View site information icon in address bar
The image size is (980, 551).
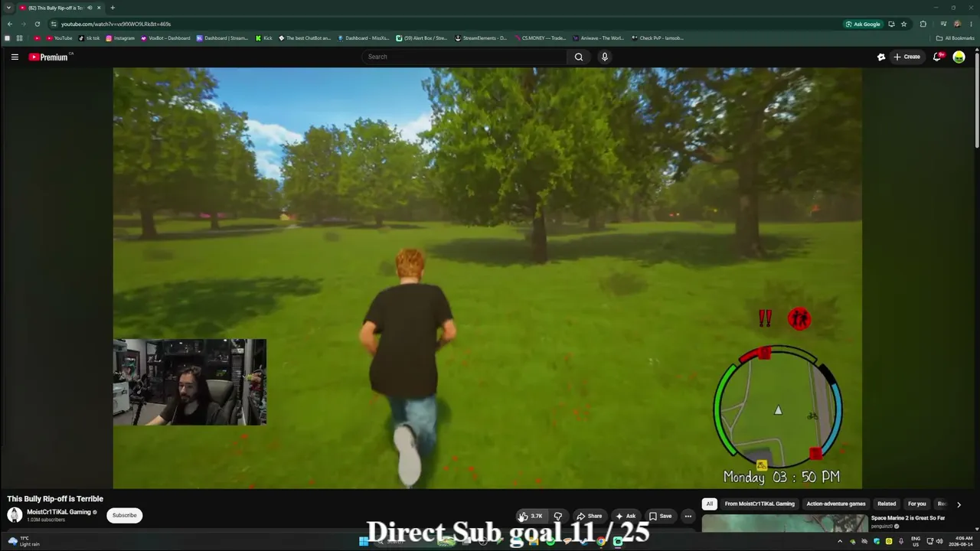click(54, 24)
